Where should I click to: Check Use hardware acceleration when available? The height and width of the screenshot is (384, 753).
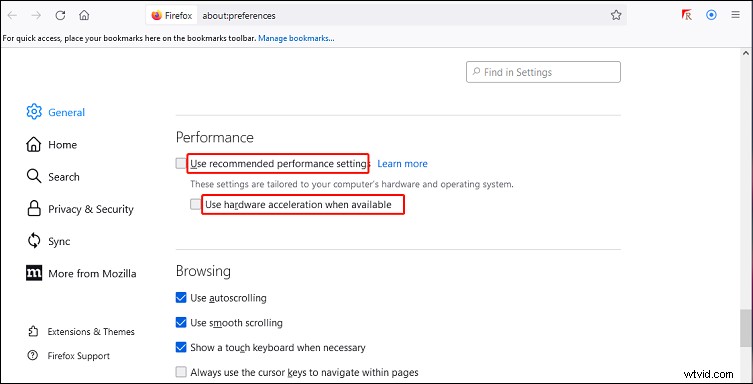195,204
